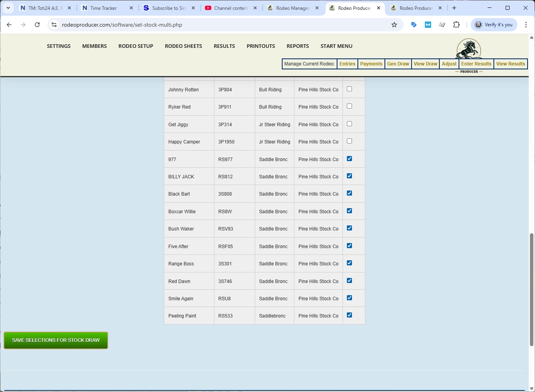
Task: Click the Enter Results link
Action: point(476,64)
